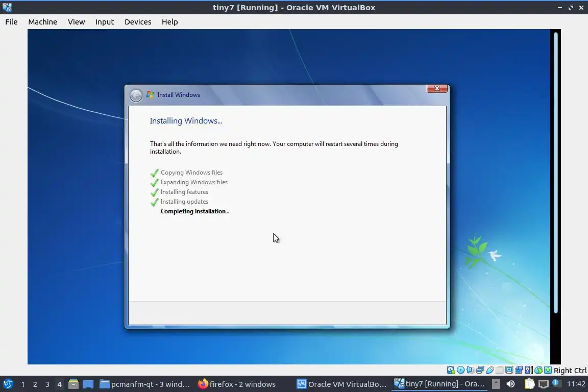Viewport: 588px width, 392px height.
Task: Click the audio status icon in VirtualBox
Action: [470, 370]
